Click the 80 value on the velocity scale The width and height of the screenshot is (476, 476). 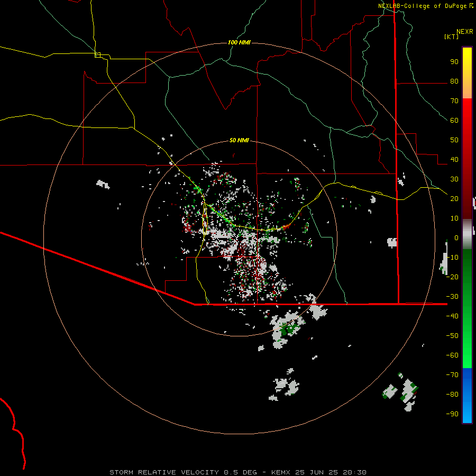(x=454, y=81)
